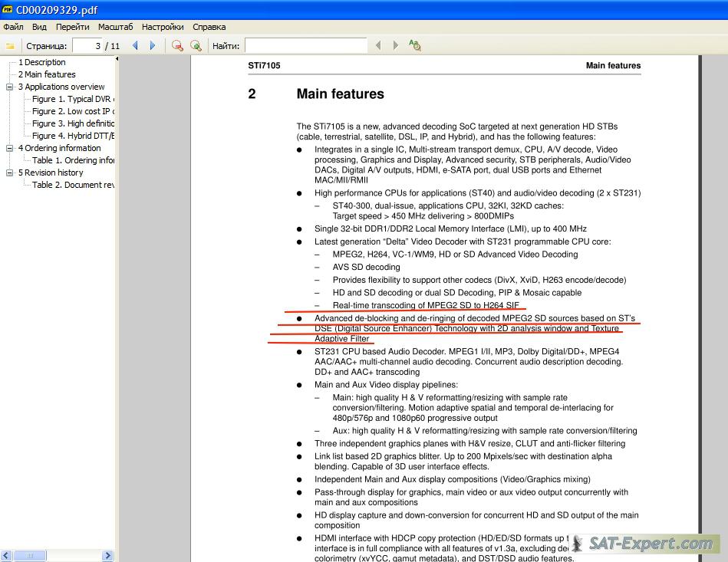Click 'Main and Aux Video display pipelines:' text

pos(386,385)
